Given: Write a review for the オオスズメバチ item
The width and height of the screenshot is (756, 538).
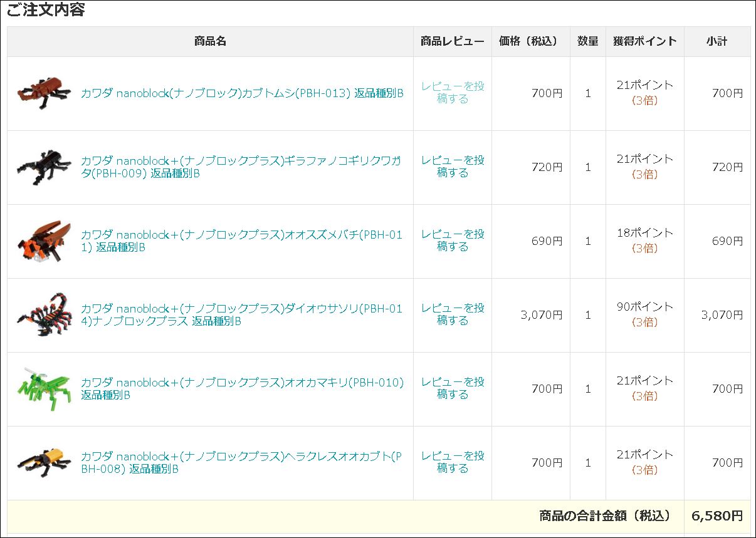Looking at the screenshot, I should coord(453,241).
